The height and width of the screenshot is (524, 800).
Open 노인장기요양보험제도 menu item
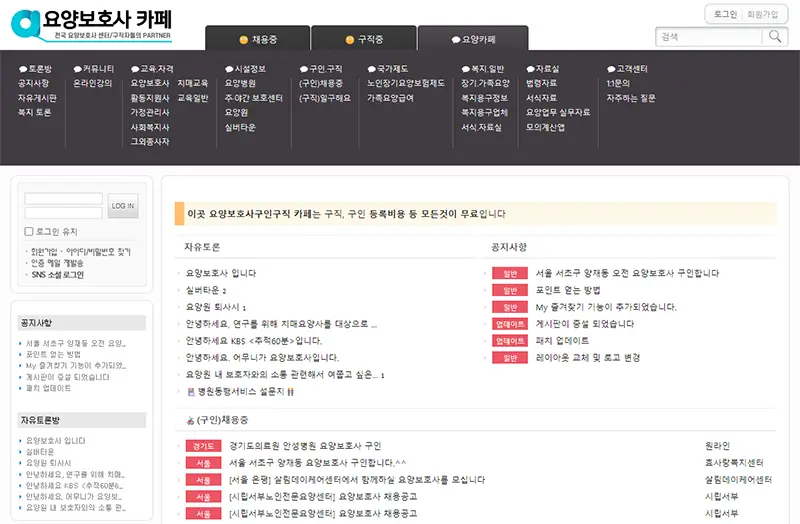click(406, 83)
